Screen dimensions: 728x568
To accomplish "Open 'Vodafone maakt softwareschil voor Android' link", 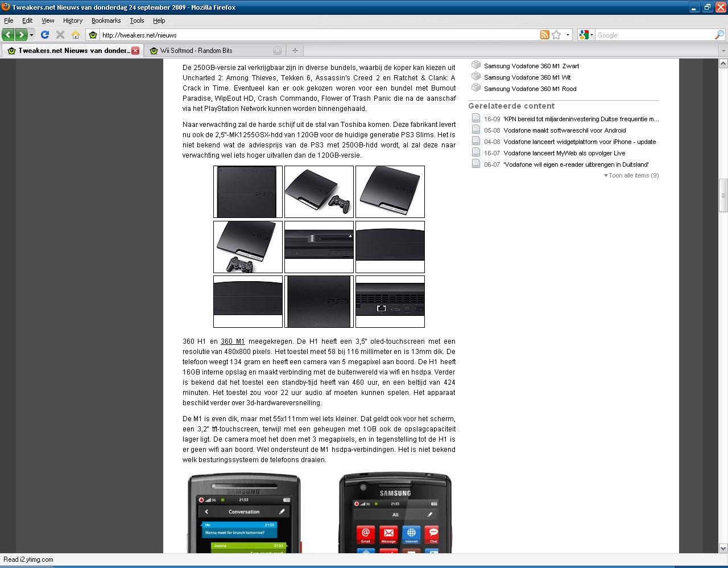I will tap(565, 130).
